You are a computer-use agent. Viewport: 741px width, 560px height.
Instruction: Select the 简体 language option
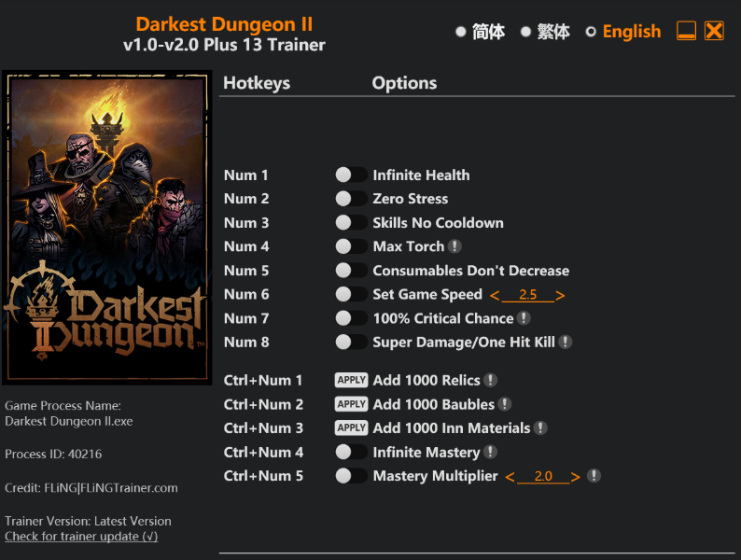pos(480,32)
